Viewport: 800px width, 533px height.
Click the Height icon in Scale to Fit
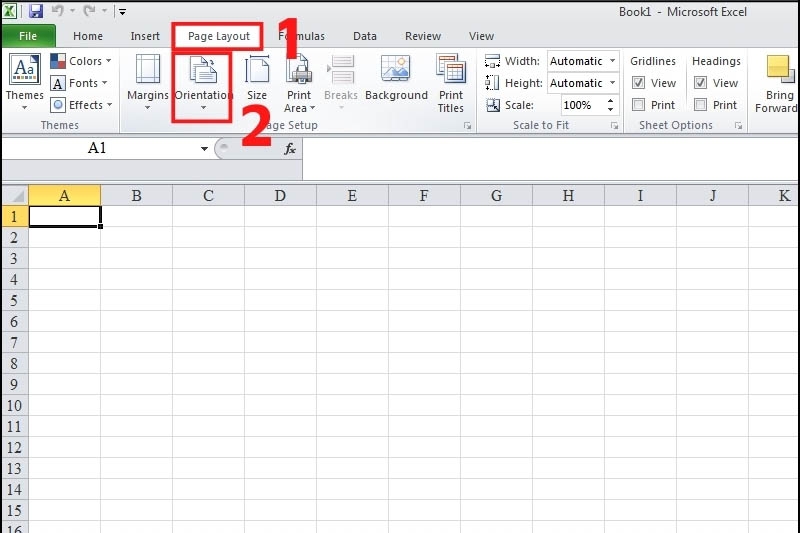[492, 83]
